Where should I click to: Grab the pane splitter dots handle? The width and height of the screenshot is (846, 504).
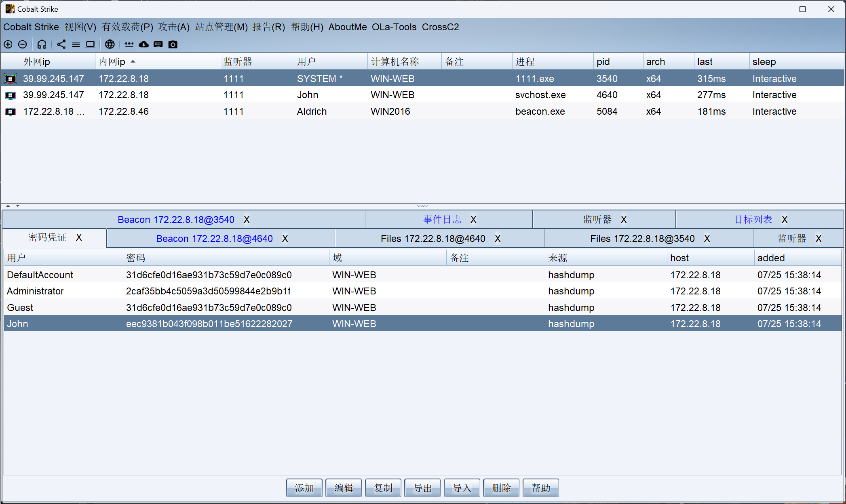(422, 206)
